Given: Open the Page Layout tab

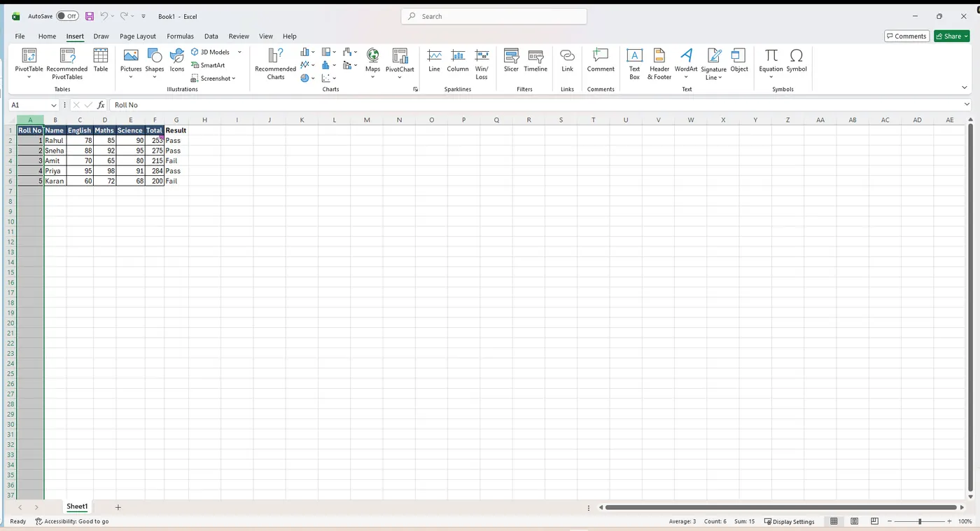Looking at the screenshot, I should point(138,36).
